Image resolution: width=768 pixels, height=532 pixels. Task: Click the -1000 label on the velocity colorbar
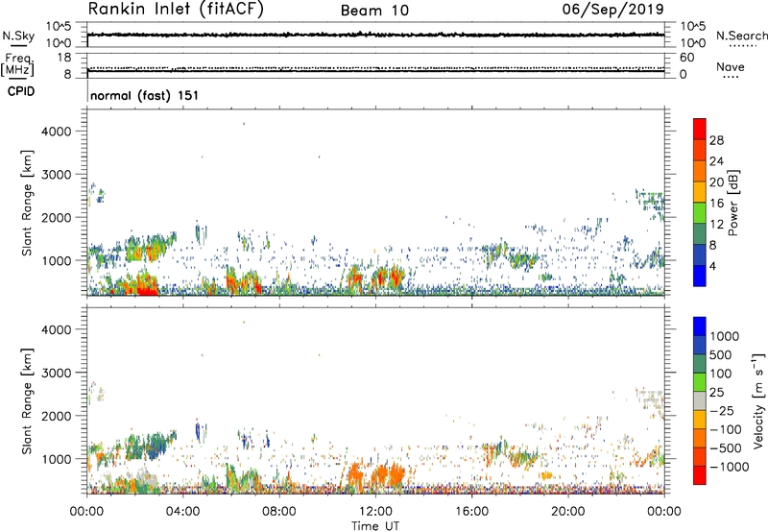[730, 467]
